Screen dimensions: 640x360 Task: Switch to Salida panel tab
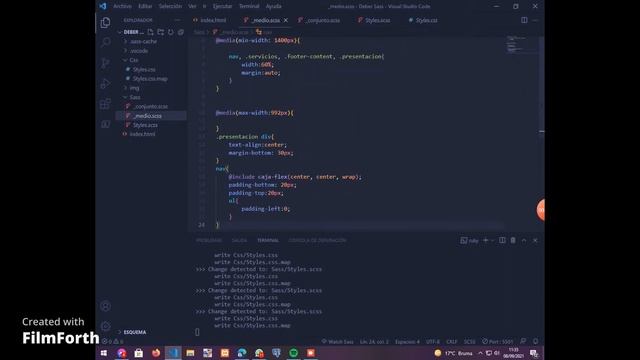coord(239,240)
